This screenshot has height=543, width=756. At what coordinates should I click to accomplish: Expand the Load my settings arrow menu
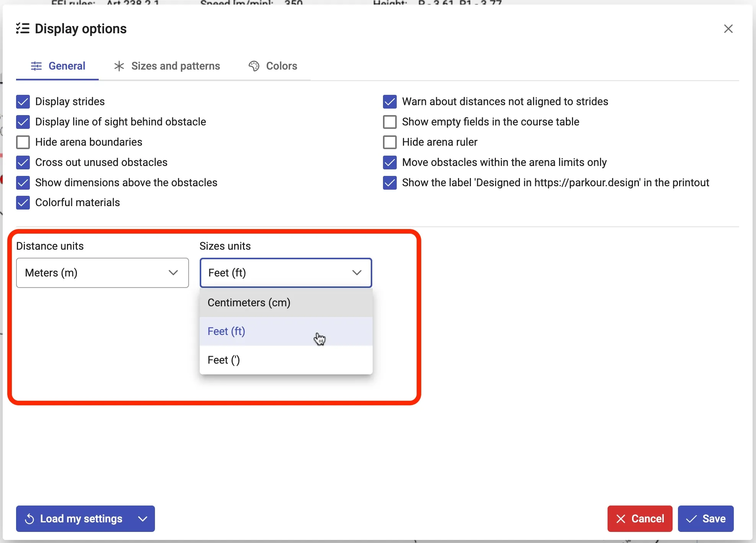coord(143,519)
